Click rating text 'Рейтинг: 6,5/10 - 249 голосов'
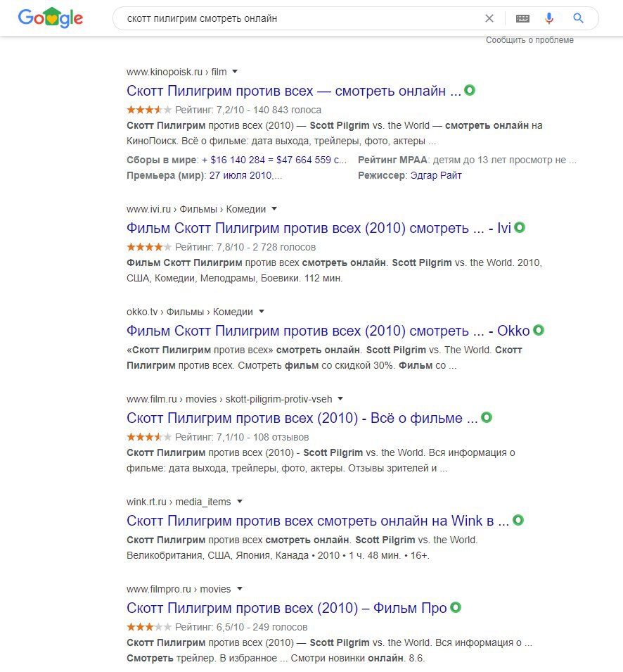Viewport: 623px width, 672px height. point(241,627)
